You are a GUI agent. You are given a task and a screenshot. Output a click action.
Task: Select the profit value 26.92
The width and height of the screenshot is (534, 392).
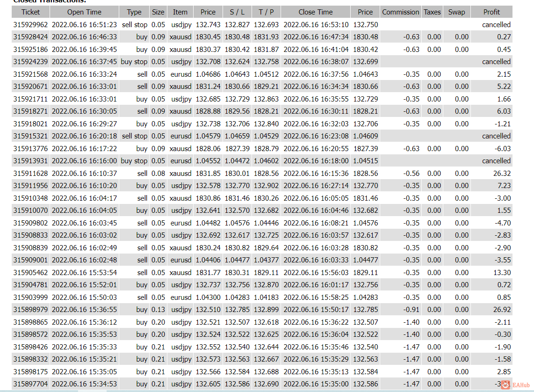pos(502,310)
